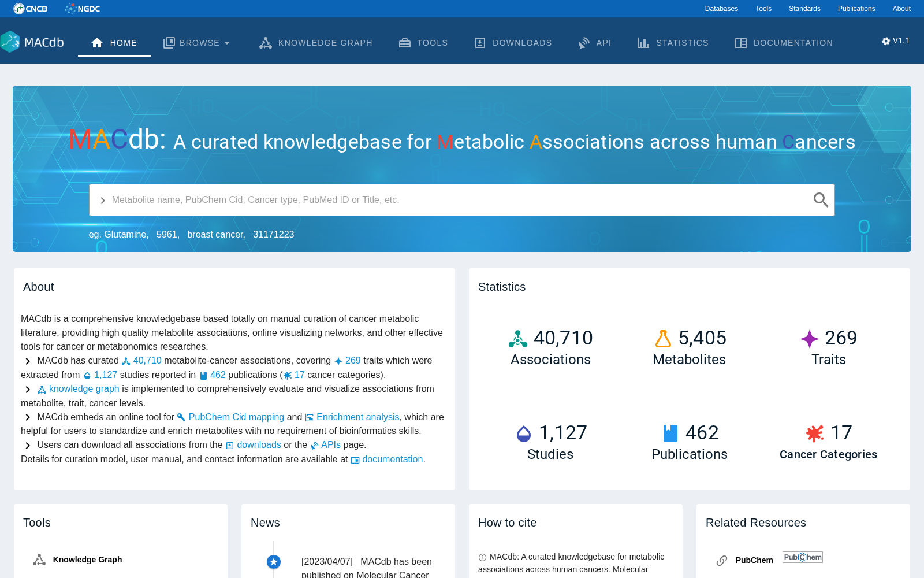
Task: Click the Traits purple star icon
Action: (809, 339)
